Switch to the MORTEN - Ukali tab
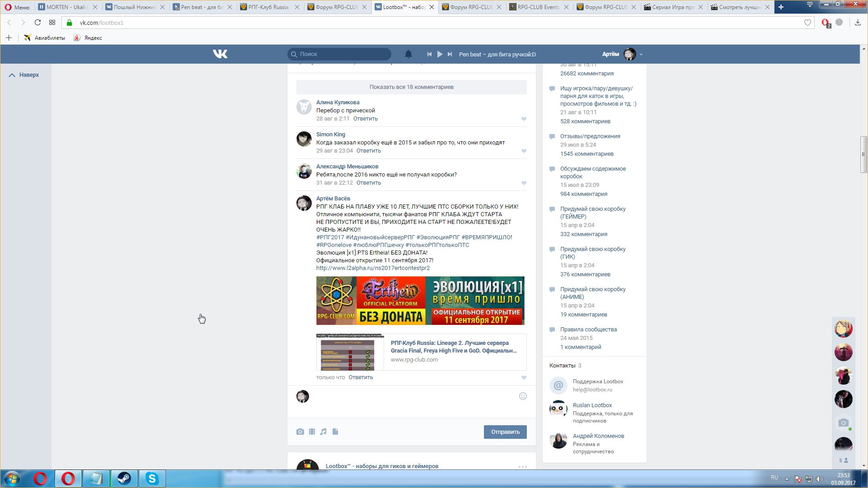 pyautogui.click(x=68, y=7)
